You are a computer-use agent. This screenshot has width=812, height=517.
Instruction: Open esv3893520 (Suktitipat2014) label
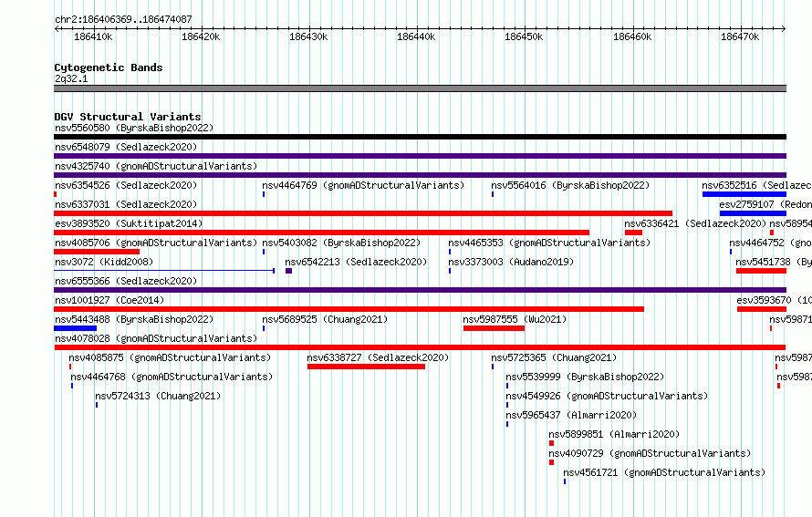point(129,223)
